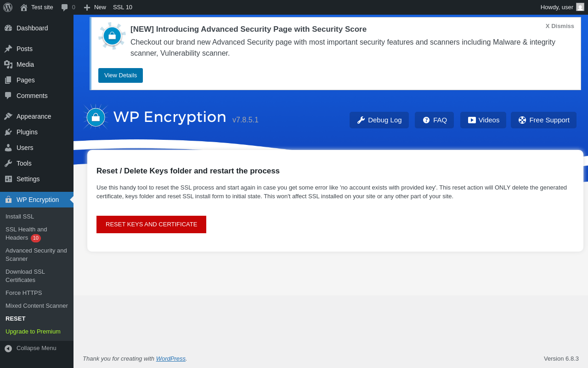Viewport: 588px width, 368px height.
Task: Click the Posts pin icon
Action: click(8, 49)
